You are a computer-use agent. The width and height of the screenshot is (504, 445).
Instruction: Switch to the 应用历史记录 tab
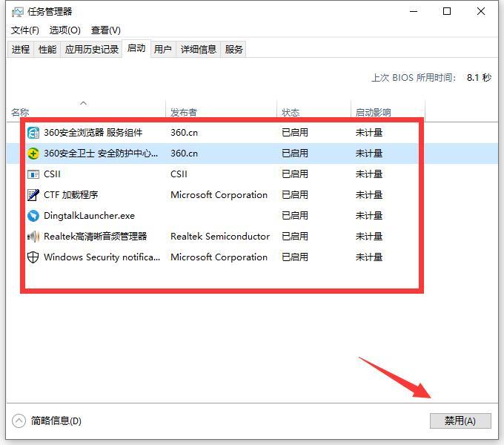tap(92, 49)
